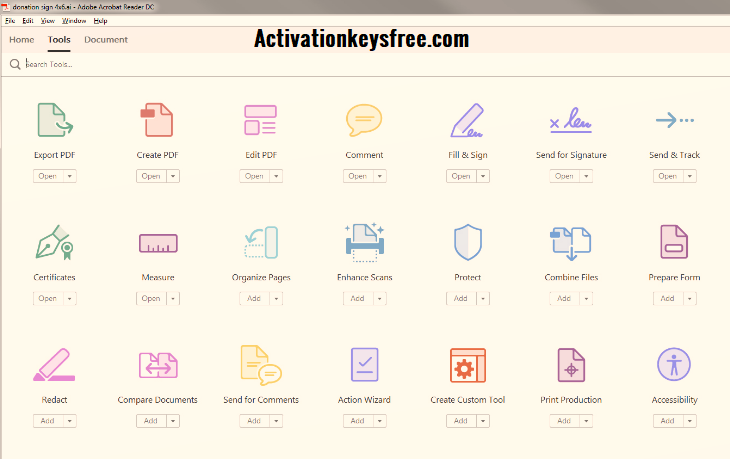Image resolution: width=730 pixels, height=459 pixels.
Task: Expand the Combine Files Add dropdown arrow
Action: [x=587, y=299]
